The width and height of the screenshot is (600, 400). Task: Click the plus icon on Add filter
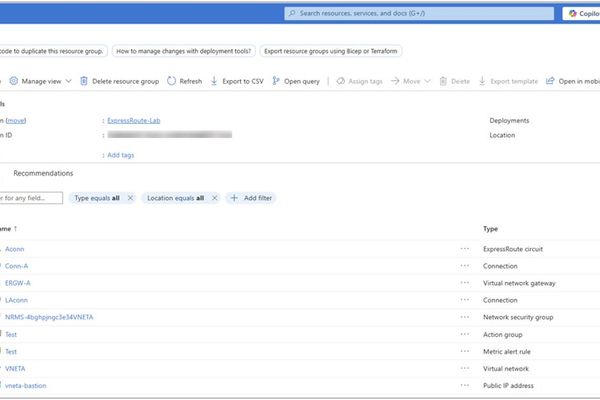[x=234, y=198]
